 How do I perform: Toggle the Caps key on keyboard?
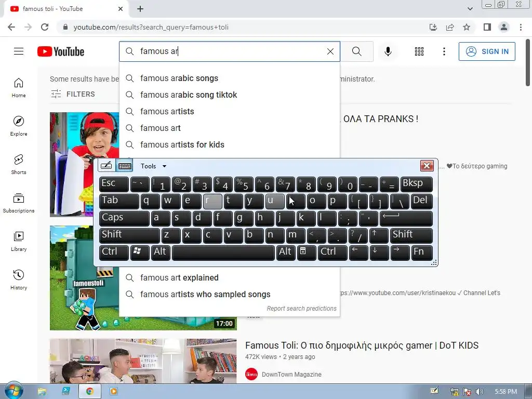pyautogui.click(x=124, y=218)
